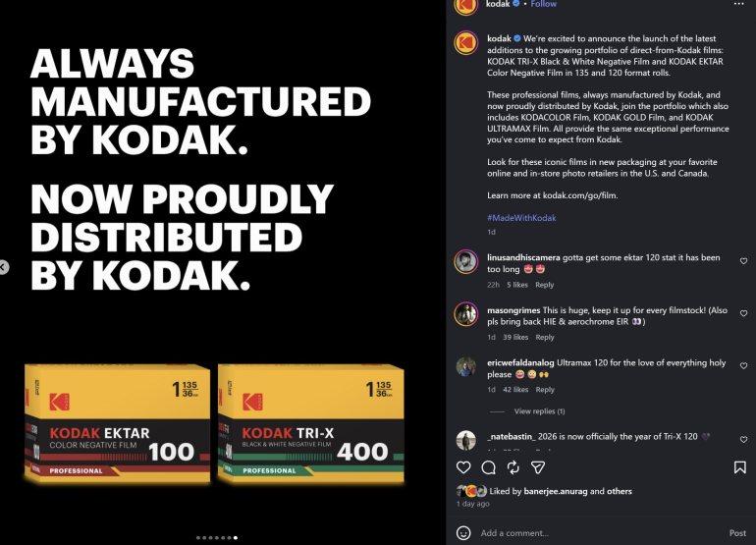Viewport: 756px width, 545px height.
Task: Go to the previous carousel image
Action: click(x=4, y=266)
